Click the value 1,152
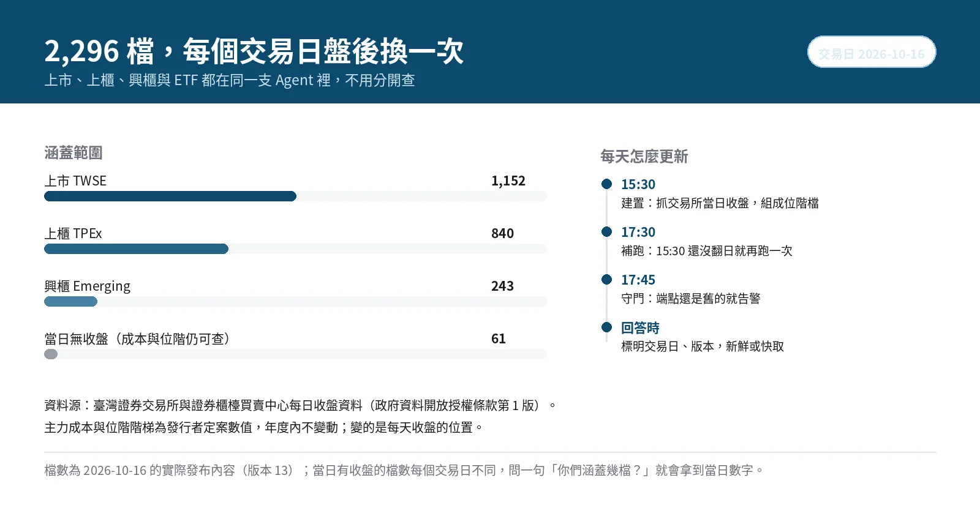Viewport: 980px width, 508px height. click(508, 181)
